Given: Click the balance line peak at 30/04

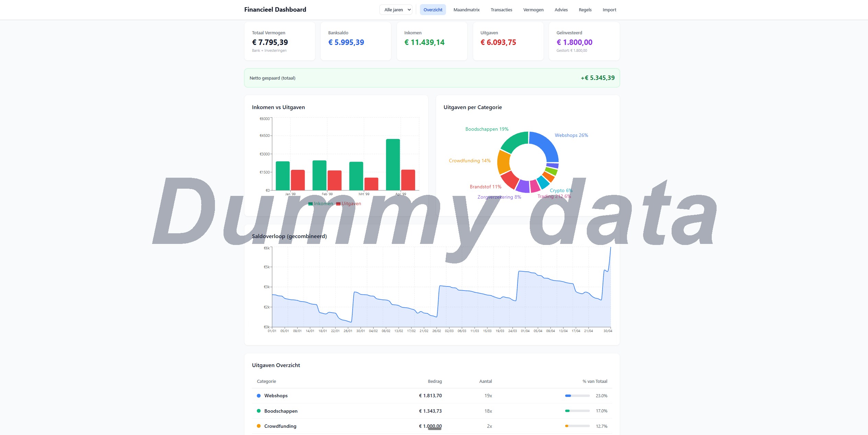Looking at the screenshot, I should click(610, 248).
